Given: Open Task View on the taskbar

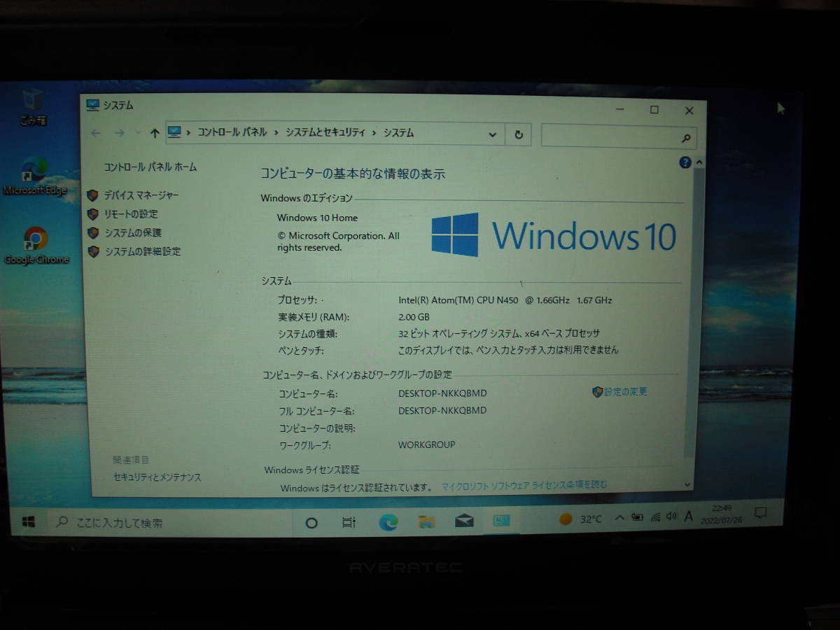Looking at the screenshot, I should (349, 522).
